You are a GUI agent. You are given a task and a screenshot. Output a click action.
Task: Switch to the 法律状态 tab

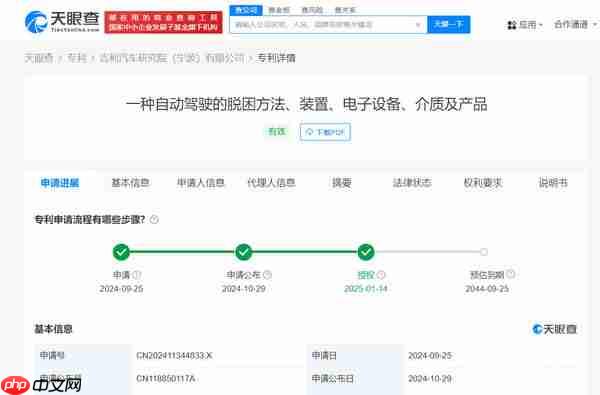click(412, 183)
